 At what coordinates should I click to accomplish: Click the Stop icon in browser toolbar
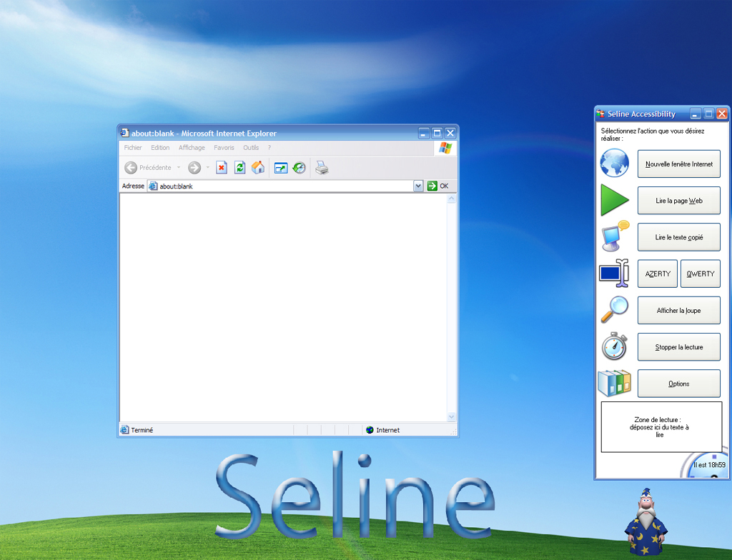click(222, 168)
